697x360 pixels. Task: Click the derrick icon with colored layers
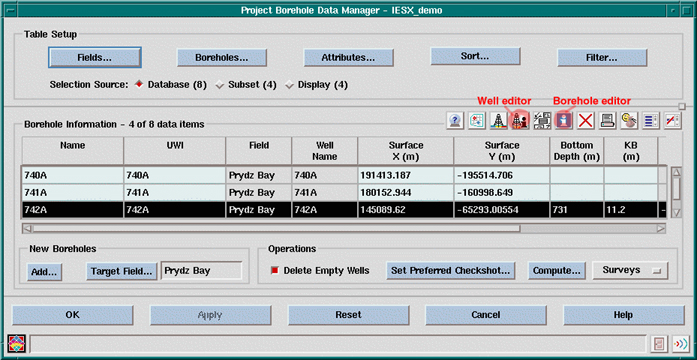499,120
